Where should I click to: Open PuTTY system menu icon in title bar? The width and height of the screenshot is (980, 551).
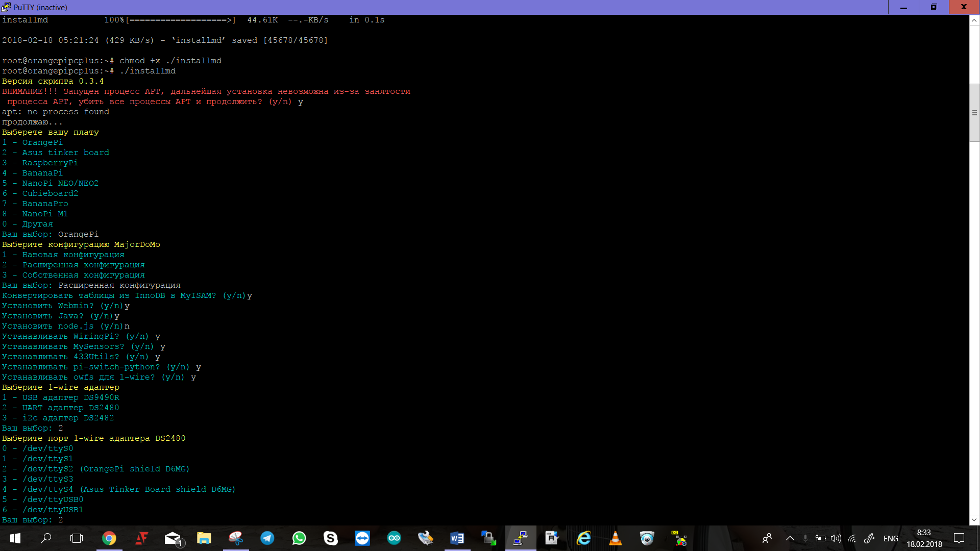6,7
